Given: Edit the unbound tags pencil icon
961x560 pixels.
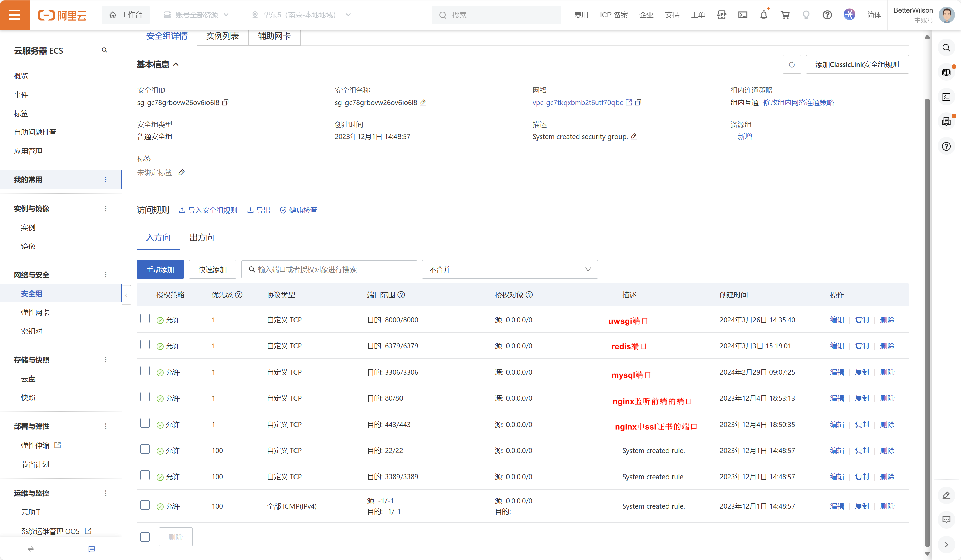Looking at the screenshot, I should click(x=182, y=173).
